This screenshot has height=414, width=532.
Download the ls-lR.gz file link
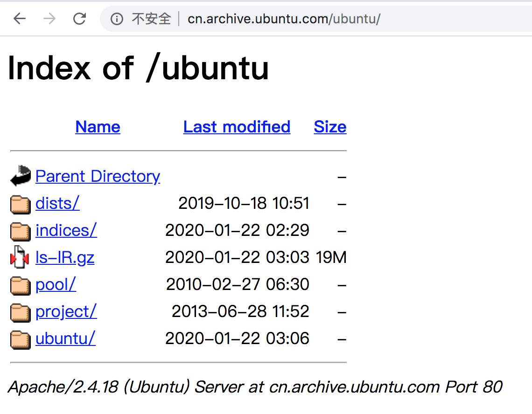coord(65,257)
